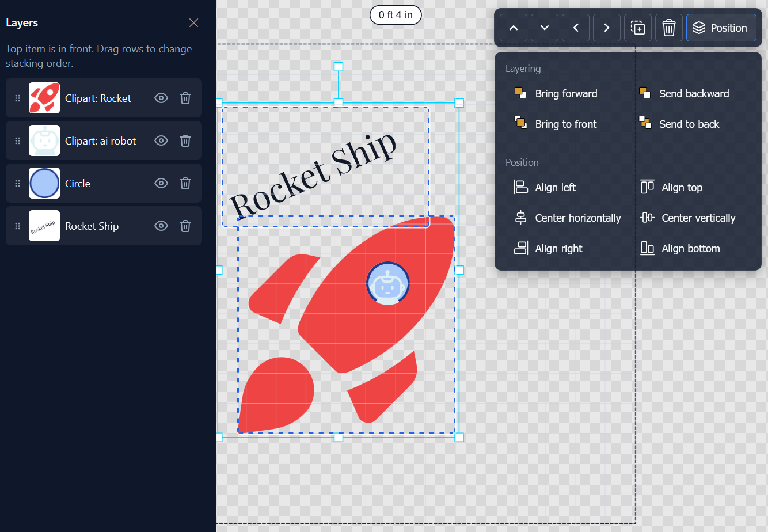Click the robot circle on the rocket
The height and width of the screenshot is (532, 768).
tap(388, 283)
